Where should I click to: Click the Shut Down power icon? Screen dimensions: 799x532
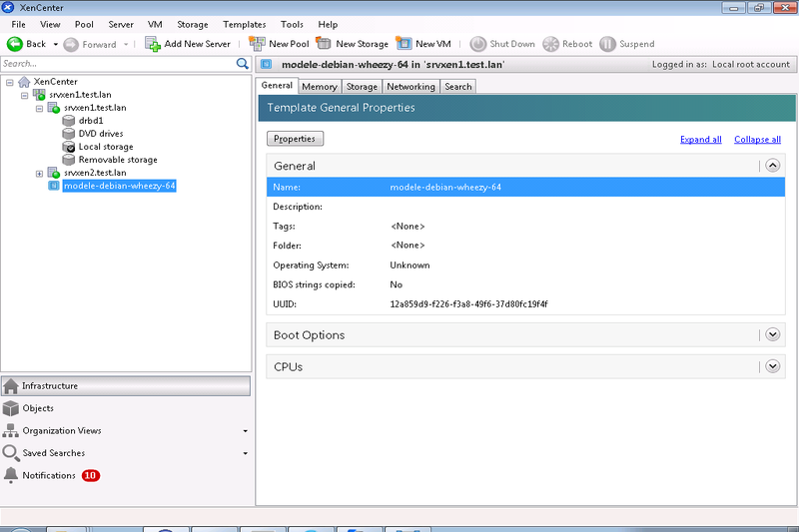[x=478, y=44]
